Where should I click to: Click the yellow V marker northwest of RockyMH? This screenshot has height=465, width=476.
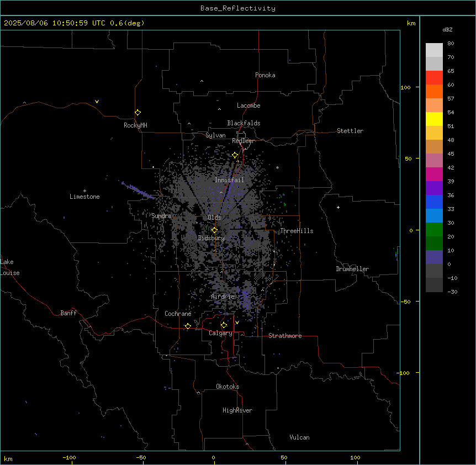click(x=97, y=102)
